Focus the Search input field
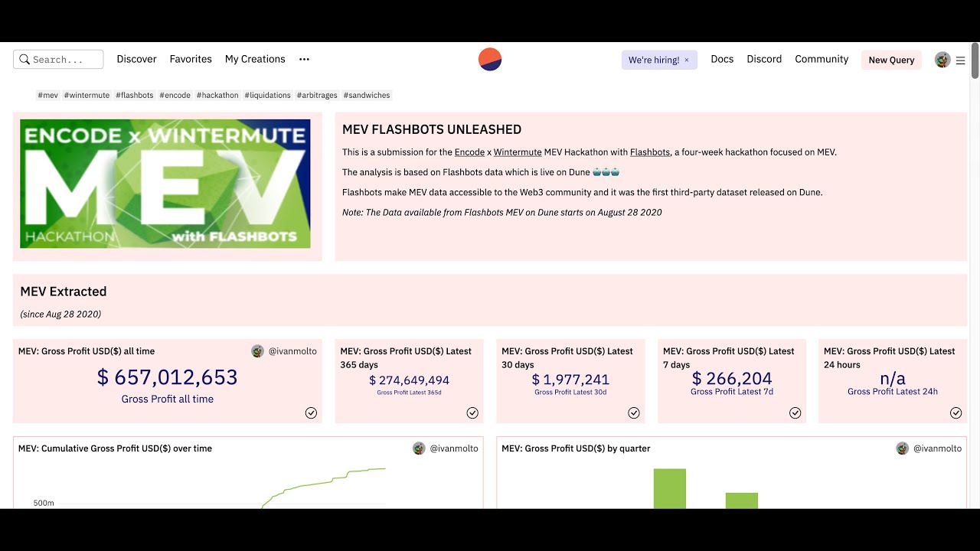 58,59
